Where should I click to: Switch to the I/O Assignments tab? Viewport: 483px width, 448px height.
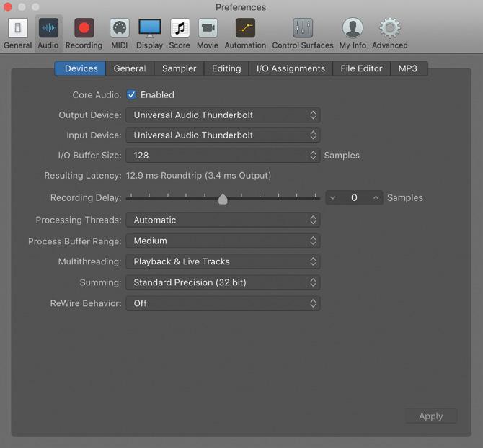(x=291, y=68)
